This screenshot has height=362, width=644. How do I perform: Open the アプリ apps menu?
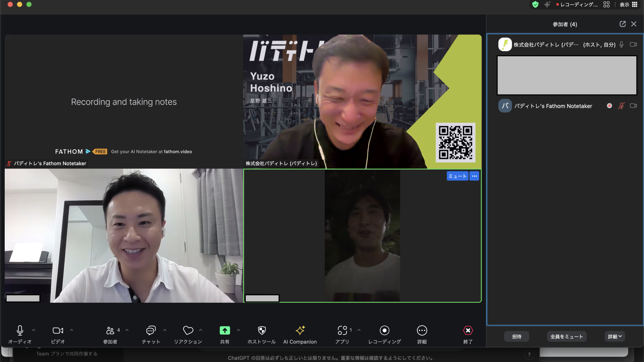point(342,334)
